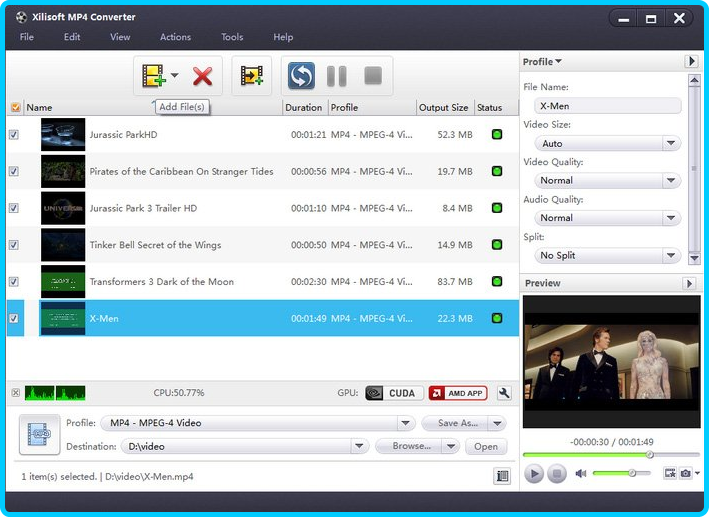Open the Actions menu
This screenshot has width=709, height=517.
pos(175,37)
